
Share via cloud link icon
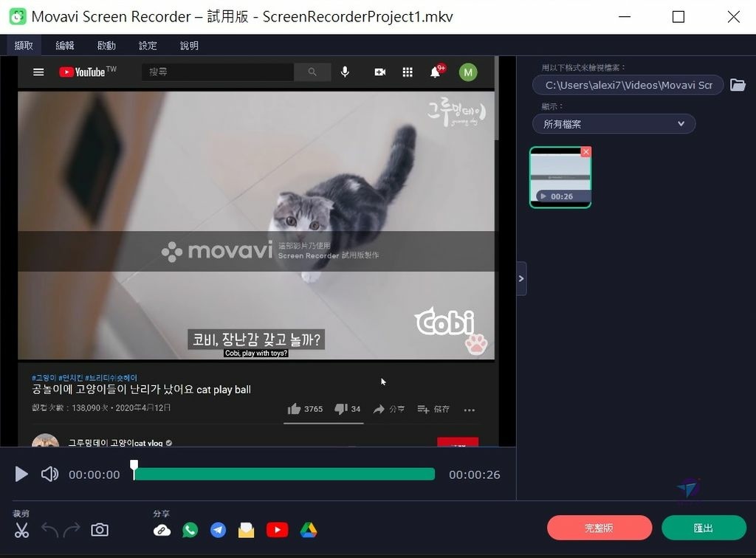point(162,531)
